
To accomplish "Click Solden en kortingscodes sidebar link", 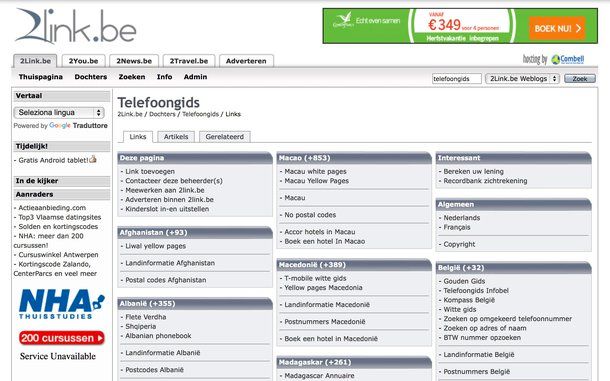I will click(x=58, y=226).
